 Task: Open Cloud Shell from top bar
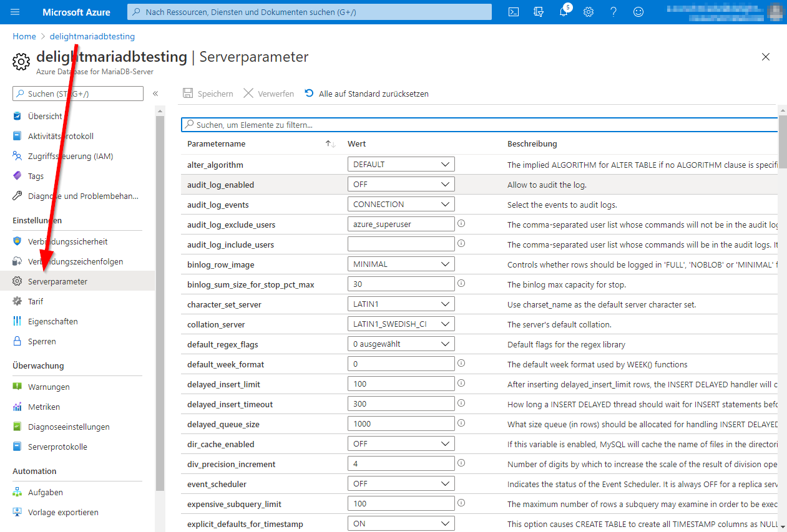coord(513,12)
